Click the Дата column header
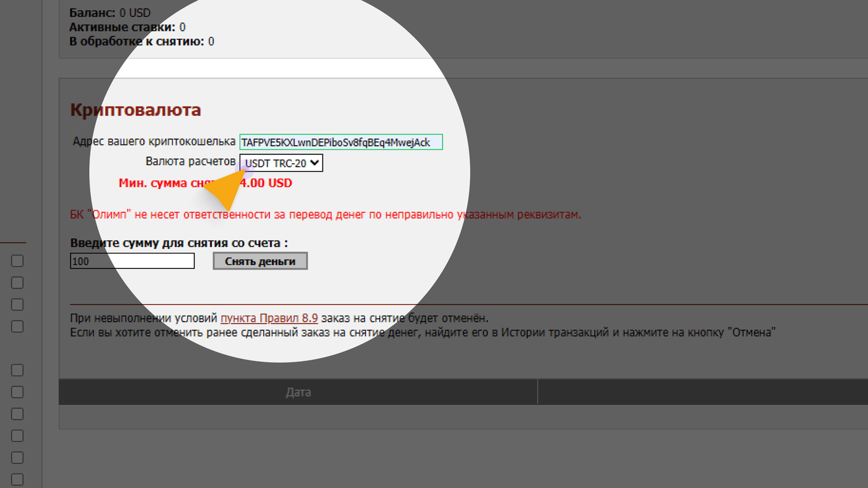 [x=298, y=392]
